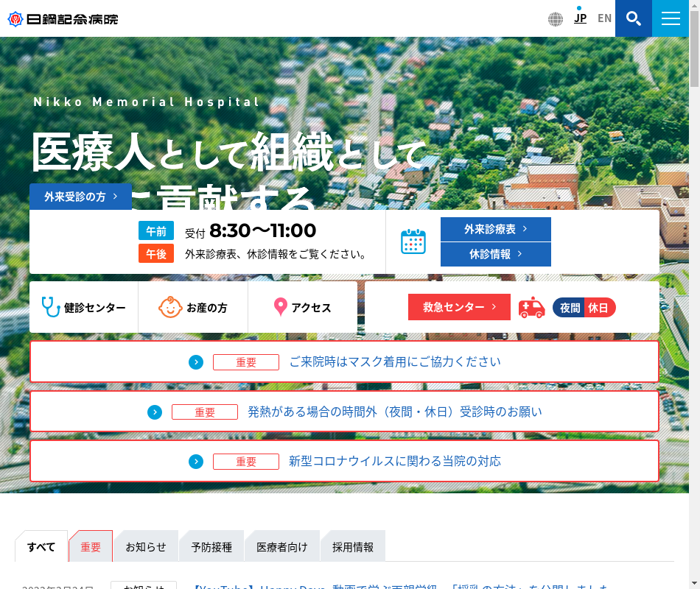Viewport: 700px width, 589px height.
Task: Click the red ambulance icon
Action: (x=531, y=307)
